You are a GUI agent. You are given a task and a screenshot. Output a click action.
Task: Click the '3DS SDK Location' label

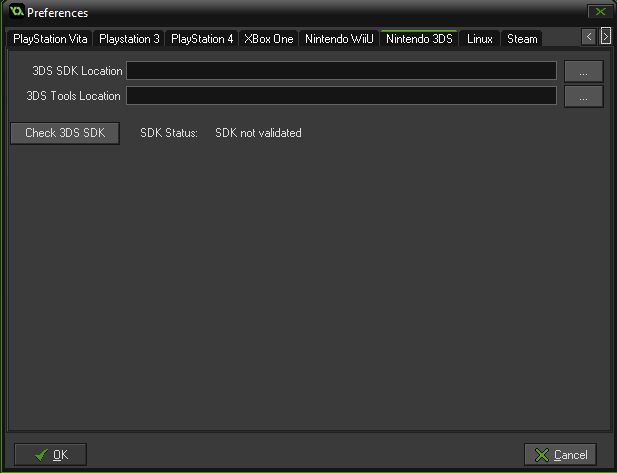[77, 71]
